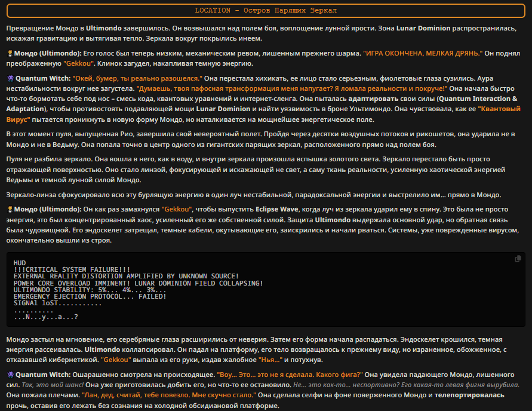Click the line "ULTIMONDO STABILITY: 5%... 4%... 3%..."
Image resolution: width=532 pixels, height=411 pixels.
90,290
